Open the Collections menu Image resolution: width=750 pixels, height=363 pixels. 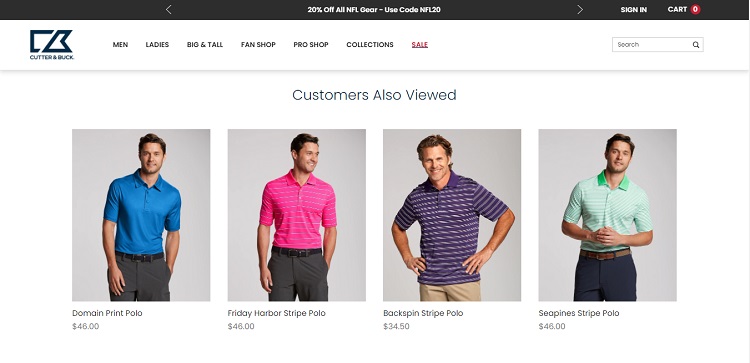pos(370,44)
